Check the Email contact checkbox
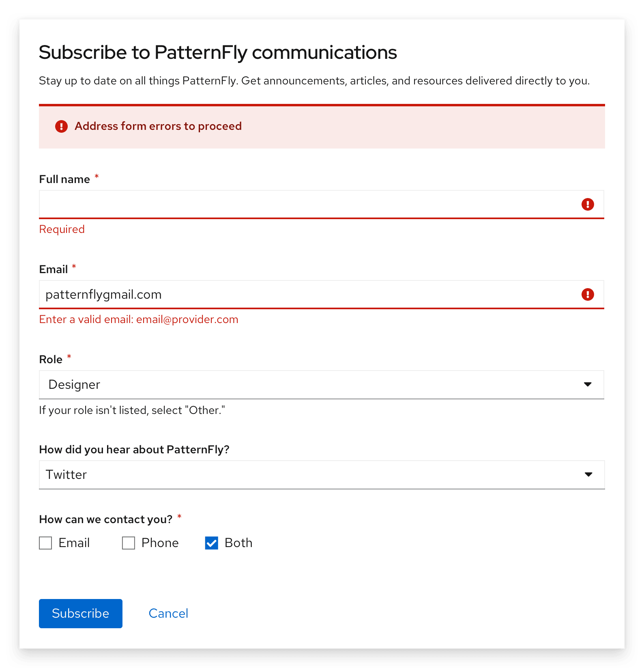The width and height of the screenshot is (644, 668). [x=45, y=543]
